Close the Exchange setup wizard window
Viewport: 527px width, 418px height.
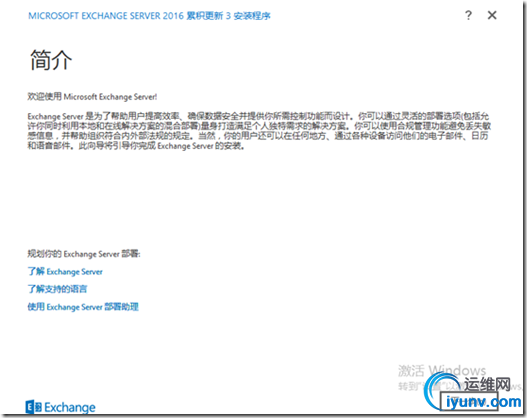tap(492, 15)
